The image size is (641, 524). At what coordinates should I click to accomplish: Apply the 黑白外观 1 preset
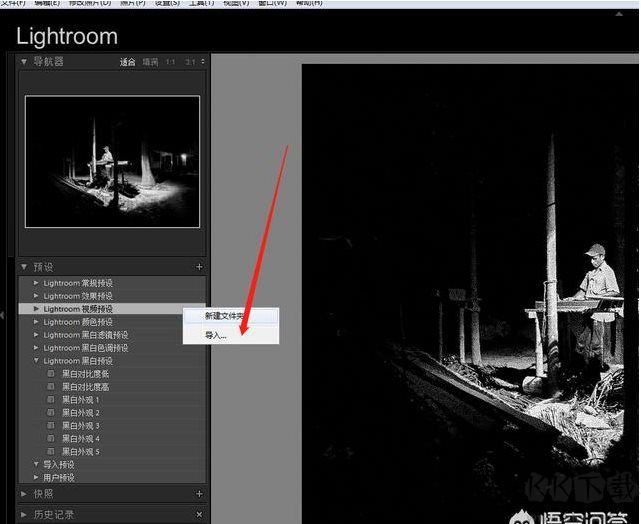click(81, 400)
